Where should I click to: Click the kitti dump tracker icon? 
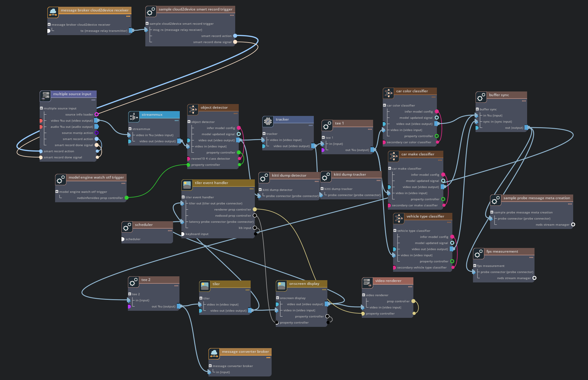pos(326,176)
